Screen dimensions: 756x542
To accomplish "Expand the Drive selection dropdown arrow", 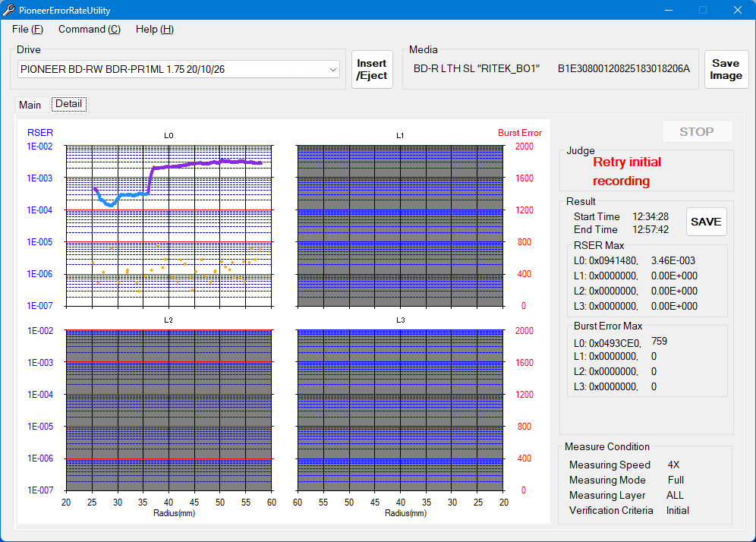I will tap(332, 69).
